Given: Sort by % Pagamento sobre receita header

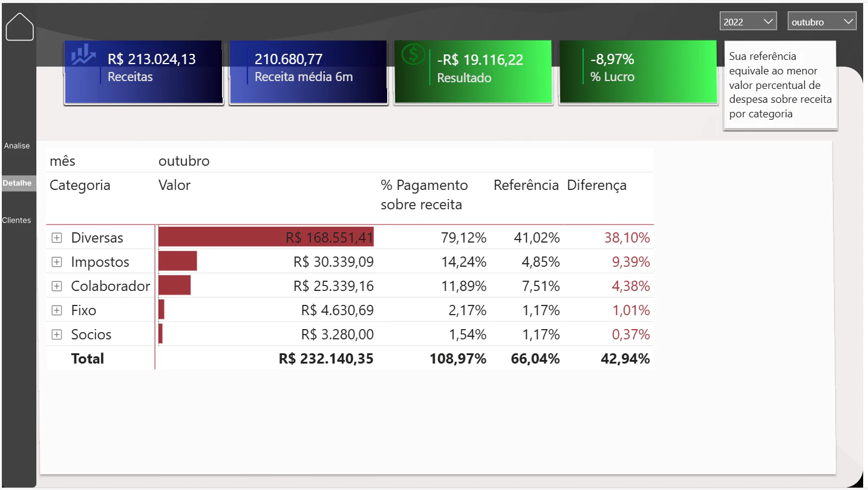Looking at the screenshot, I should (x=425, y=195).
